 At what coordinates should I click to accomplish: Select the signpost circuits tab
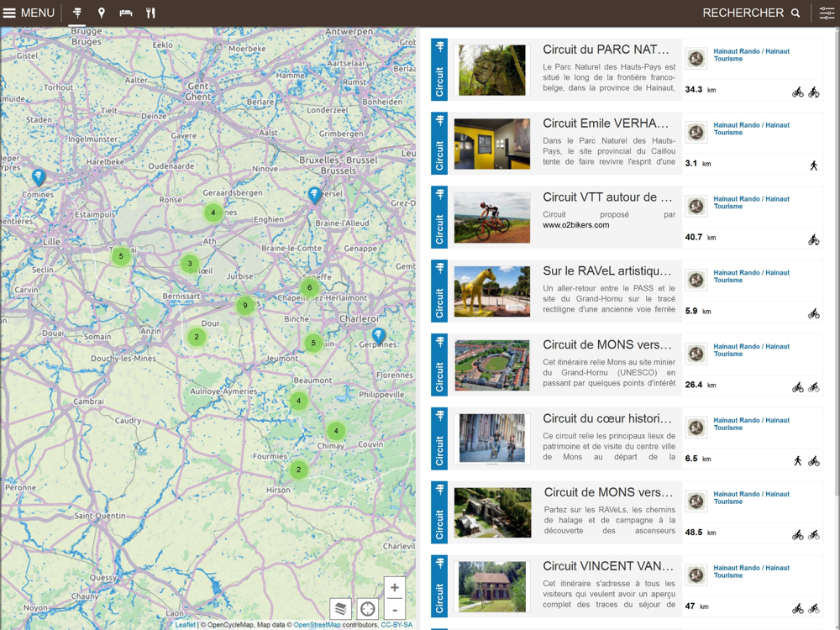tap(77, 13)
